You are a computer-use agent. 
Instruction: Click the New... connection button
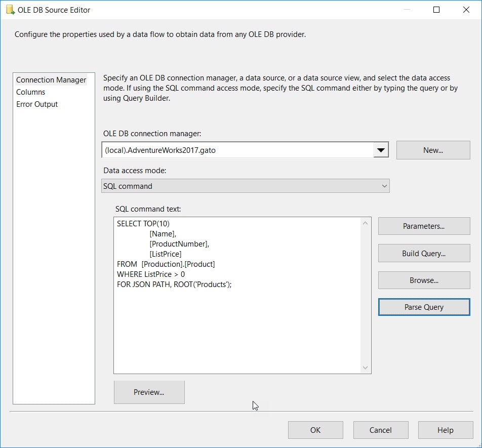(x=433, y=150)
